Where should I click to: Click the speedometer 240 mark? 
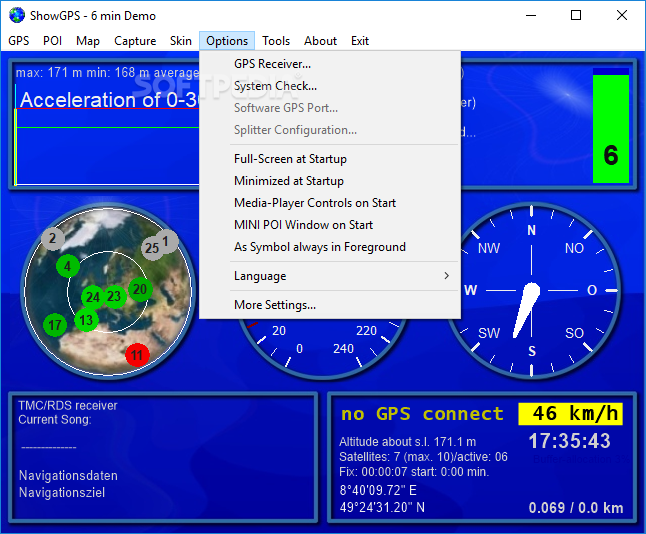[343, 349]
